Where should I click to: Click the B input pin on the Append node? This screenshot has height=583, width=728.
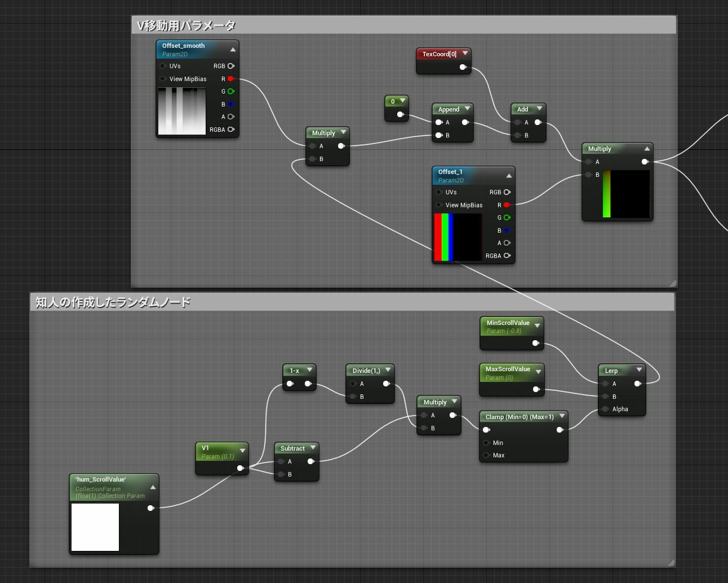point(439,135)
